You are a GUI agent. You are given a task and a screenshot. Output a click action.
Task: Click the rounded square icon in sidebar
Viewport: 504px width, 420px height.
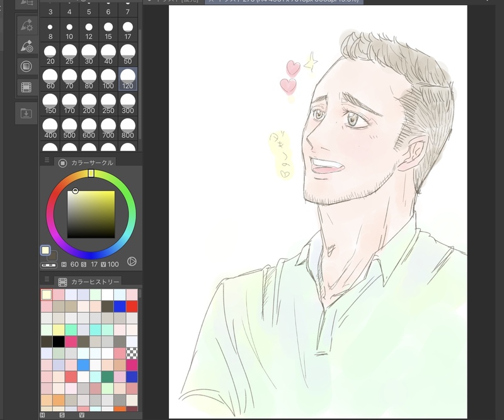tap(26, 66)
